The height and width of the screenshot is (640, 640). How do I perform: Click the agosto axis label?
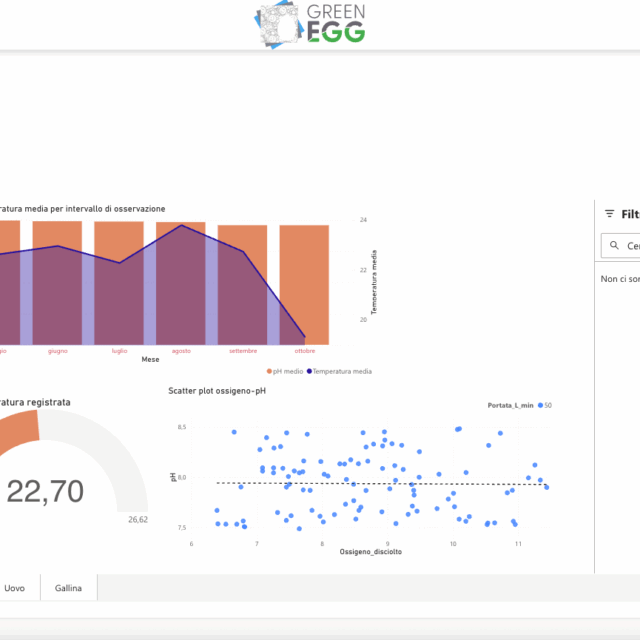pos(181,351)
